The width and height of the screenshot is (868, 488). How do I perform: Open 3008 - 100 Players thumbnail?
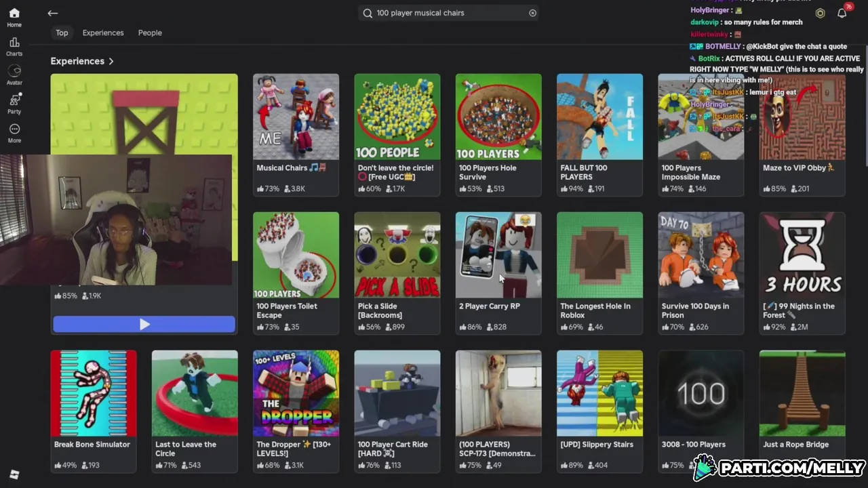tap(701, 393)
